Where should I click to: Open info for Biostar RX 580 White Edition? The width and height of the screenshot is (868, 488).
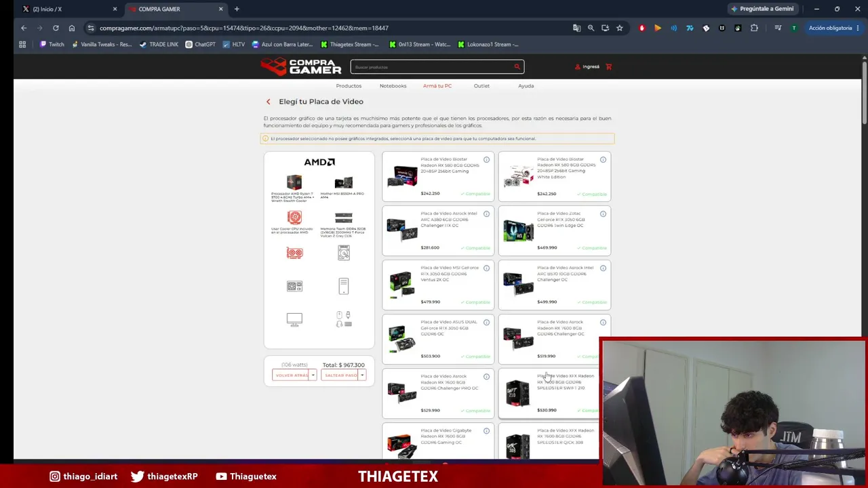pos(603,160)
